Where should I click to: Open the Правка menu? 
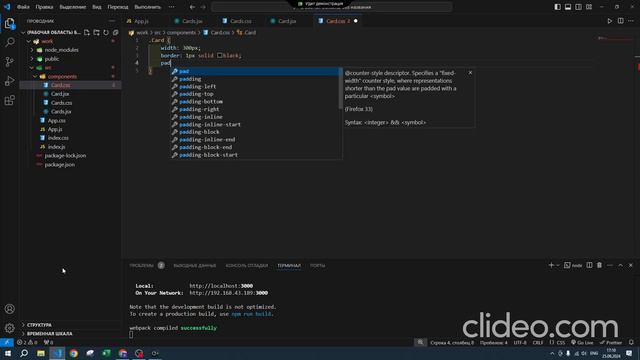click(44, 7)
